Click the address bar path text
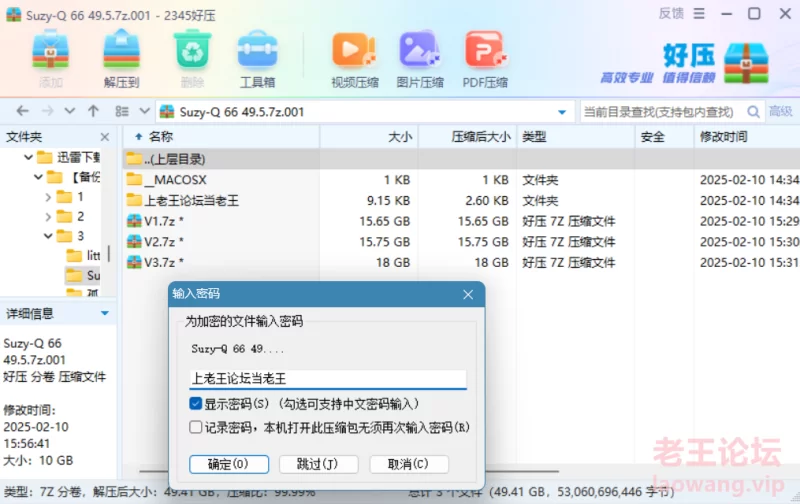Viewport: 800px width, 504px height. pos(242,112)
